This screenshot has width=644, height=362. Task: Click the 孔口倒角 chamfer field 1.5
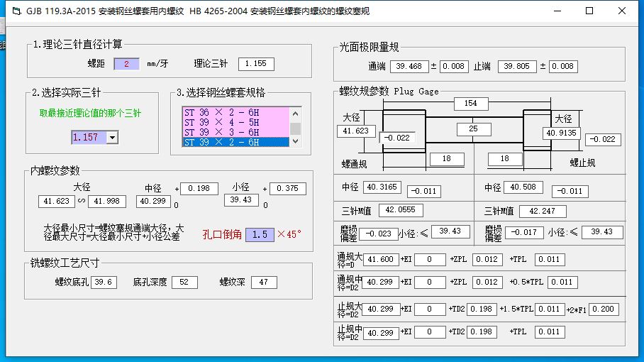coord(260,235)
